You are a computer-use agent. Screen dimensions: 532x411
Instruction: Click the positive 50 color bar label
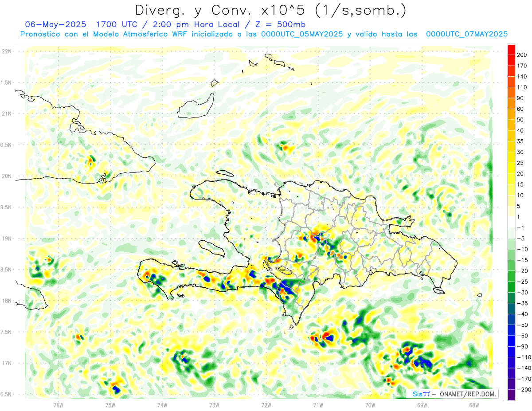tap(520, 120)
